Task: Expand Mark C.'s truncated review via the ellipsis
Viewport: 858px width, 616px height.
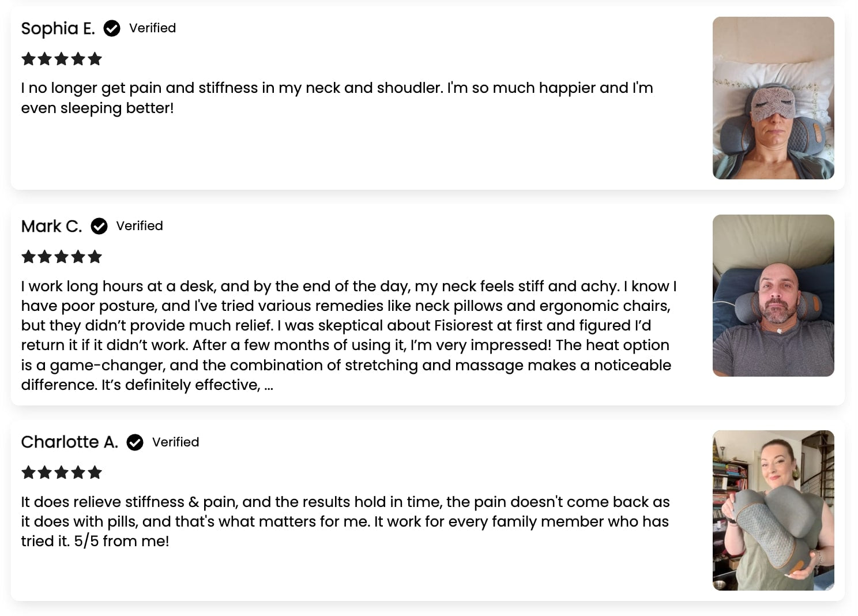Action: 268,385
